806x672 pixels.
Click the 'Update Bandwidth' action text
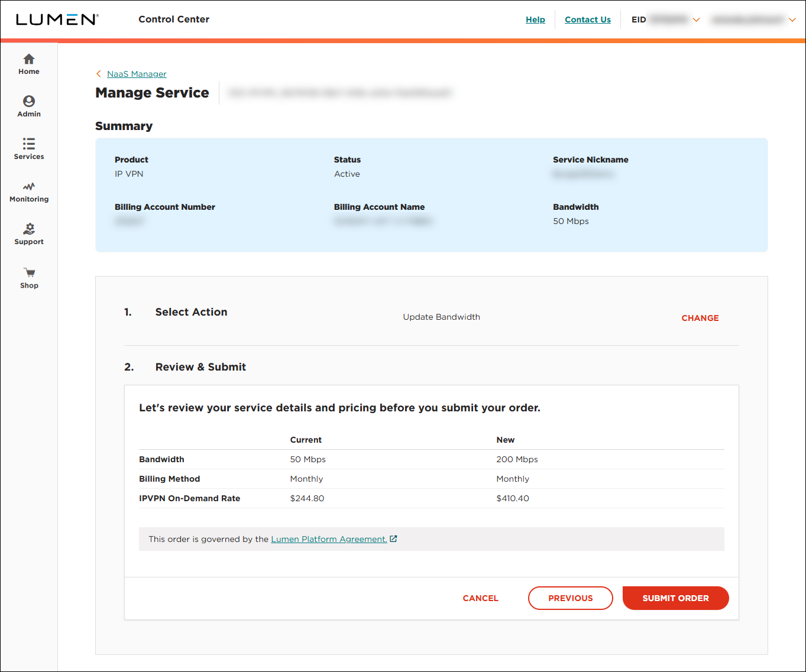(442, 317)
